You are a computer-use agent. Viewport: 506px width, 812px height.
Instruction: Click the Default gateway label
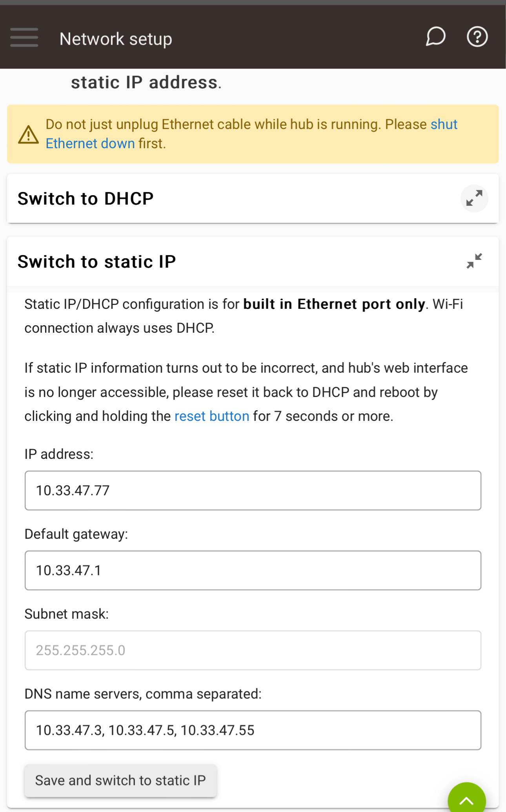pyautogui.click(x=76, y=534)
